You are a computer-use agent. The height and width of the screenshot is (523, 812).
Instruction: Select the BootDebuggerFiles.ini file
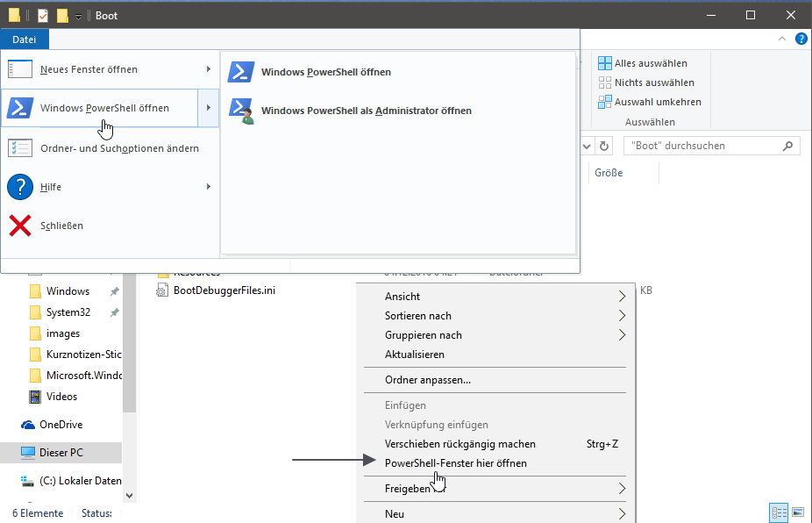click(224, 290)
